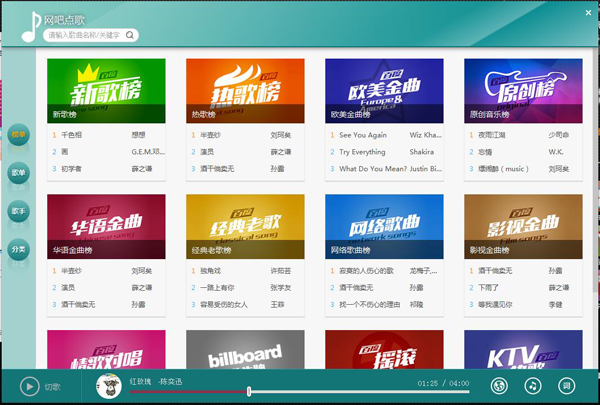The width and height of the screenshot is (600, 405).
Task: Click artist 张学友
Action: [x=280, y=288]
